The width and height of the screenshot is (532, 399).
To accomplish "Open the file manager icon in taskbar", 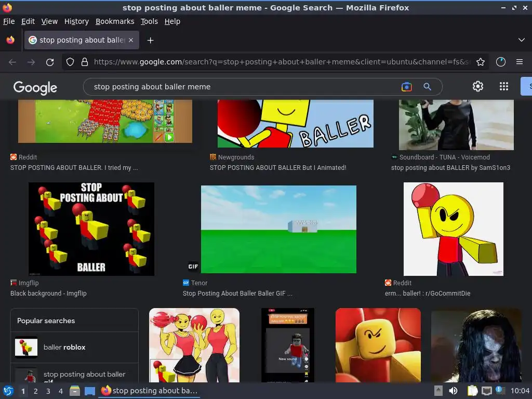I will [x=75, y=391].
